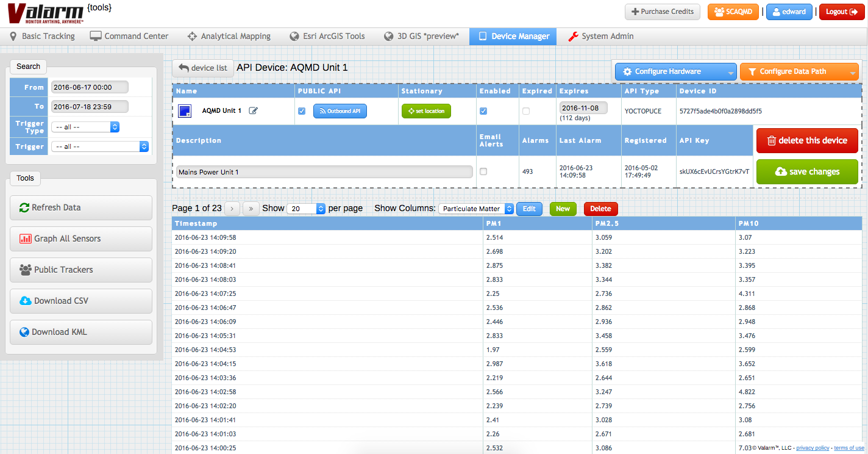Open the System Admin tab

click(601, 36)
